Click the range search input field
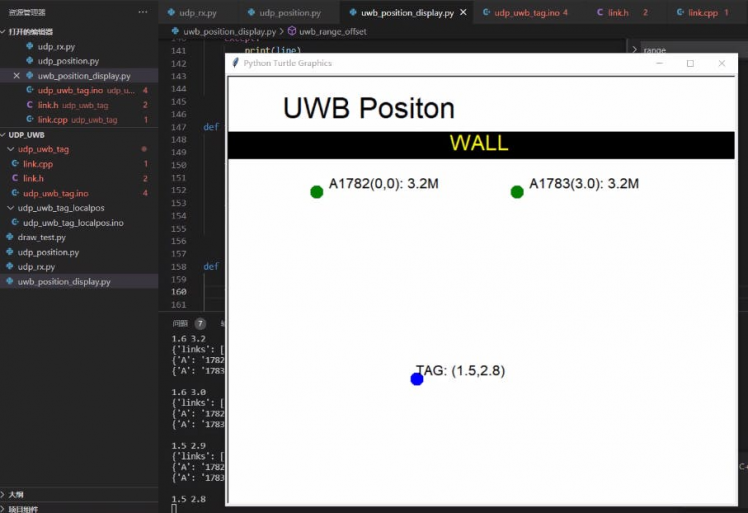This screenshot has height=513, width=748. (x=694, y=50)
